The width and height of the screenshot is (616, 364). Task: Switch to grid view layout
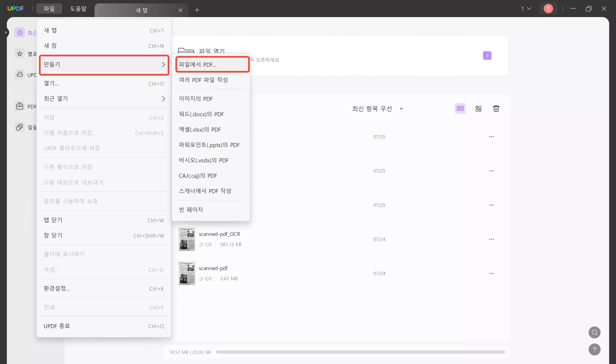coord(478,109)
